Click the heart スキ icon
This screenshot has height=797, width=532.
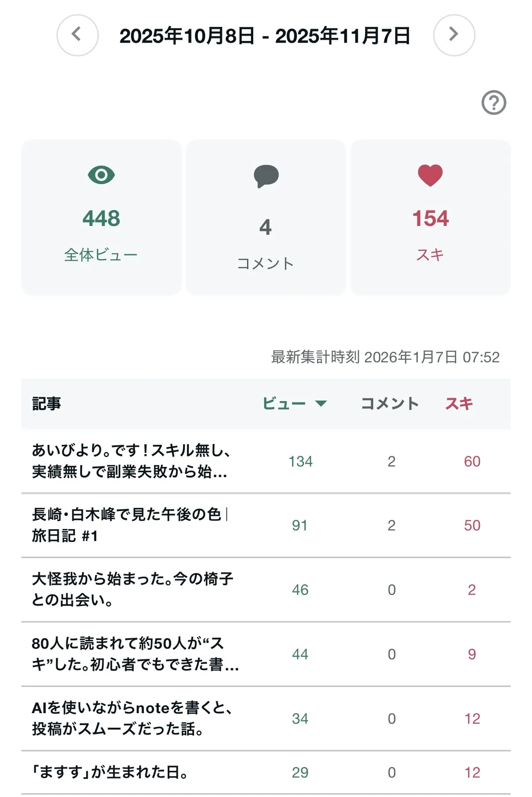click(x=430, y=175)
